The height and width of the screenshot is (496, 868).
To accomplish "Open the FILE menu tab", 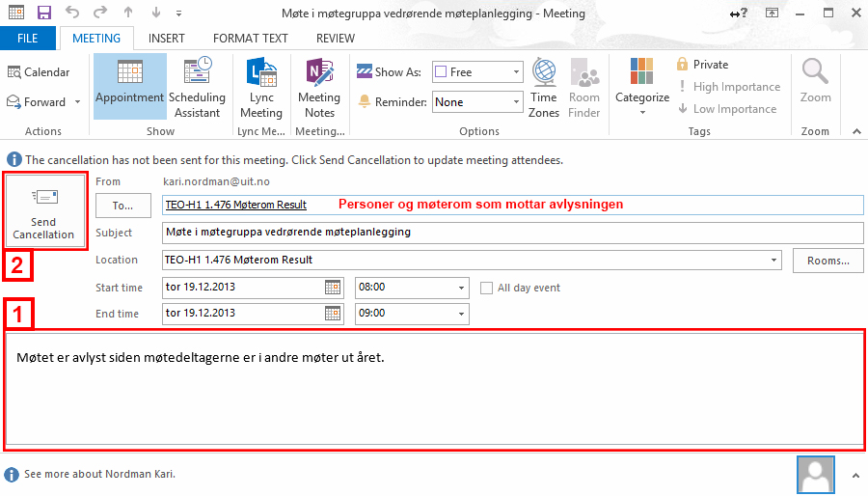I will [28, 39].
